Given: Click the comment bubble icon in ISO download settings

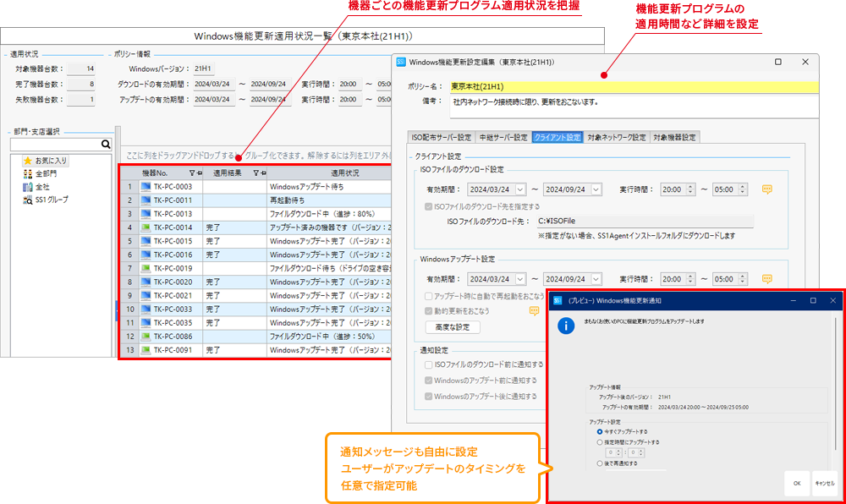Looking at the screenshot, I should (x=766, y=189).
